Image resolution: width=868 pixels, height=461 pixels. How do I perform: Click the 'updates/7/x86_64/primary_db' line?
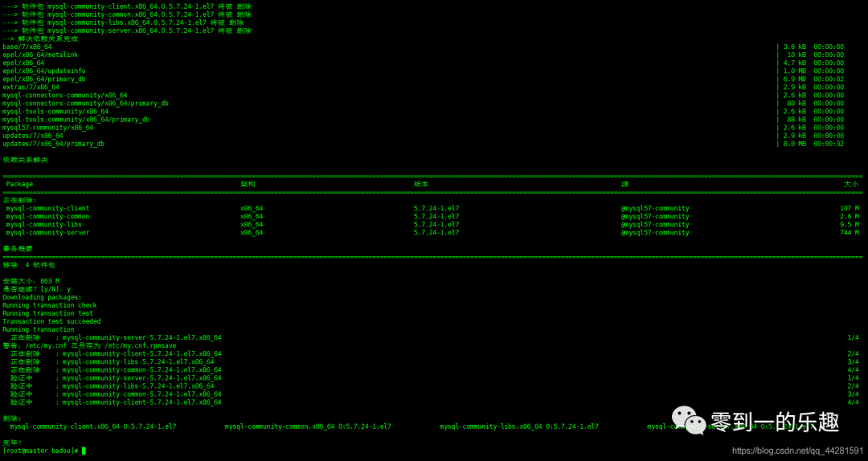click(x=53, y=144)
